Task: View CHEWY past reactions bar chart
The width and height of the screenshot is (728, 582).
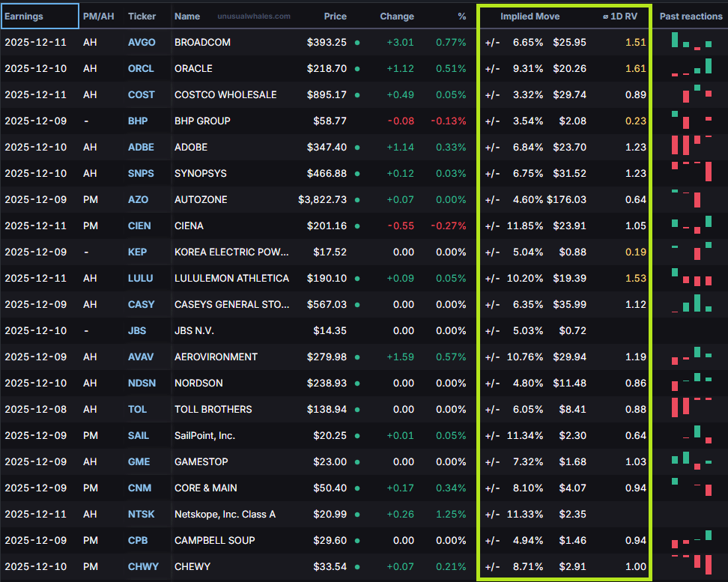Action: coord(692,565)
